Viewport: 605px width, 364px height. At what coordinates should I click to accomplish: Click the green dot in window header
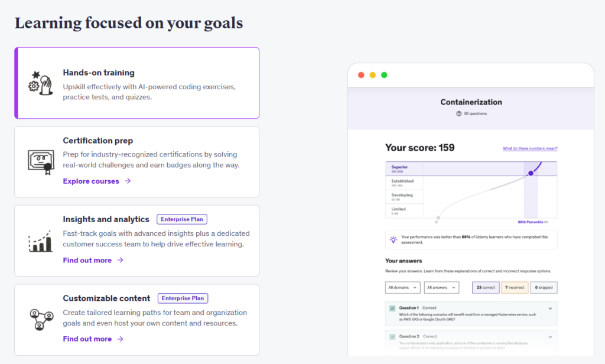384,75
